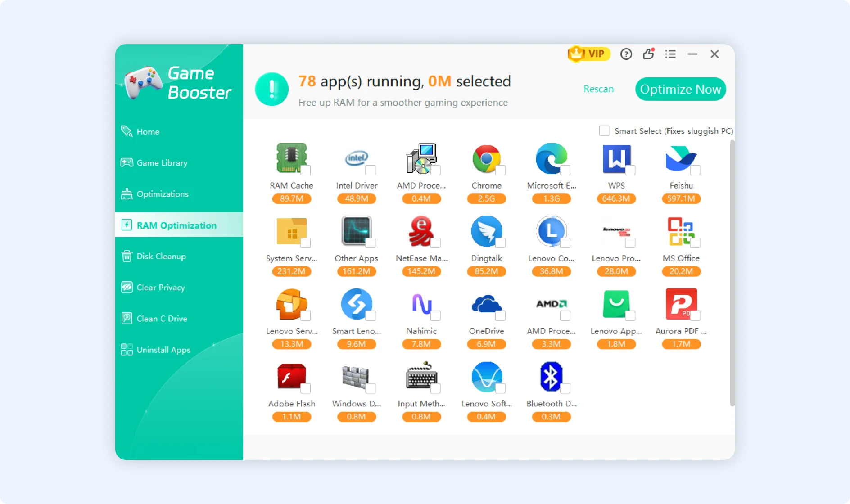Click the NetEase Mail icon
The height and width of the screenshot is (504, 850).
[421, 231]
